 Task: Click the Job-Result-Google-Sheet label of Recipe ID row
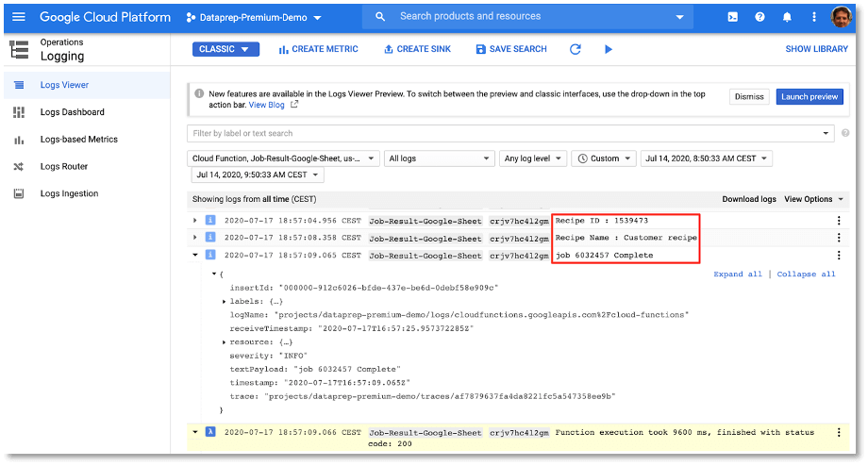pos(426,221)
